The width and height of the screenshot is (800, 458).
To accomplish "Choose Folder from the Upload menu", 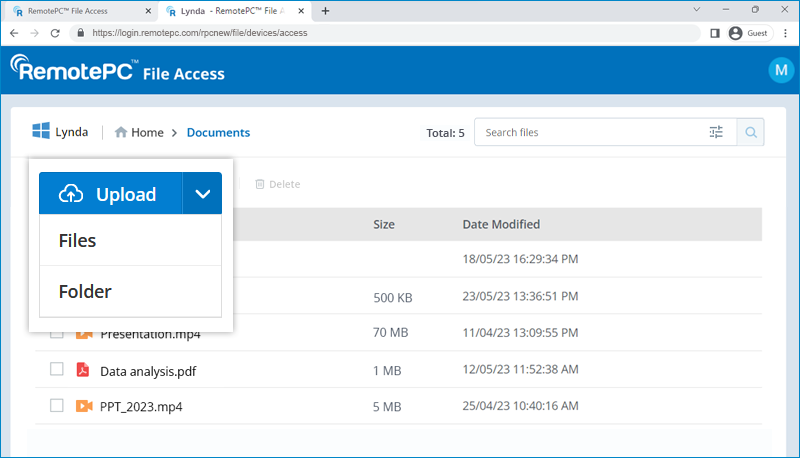I will [85, 292].
